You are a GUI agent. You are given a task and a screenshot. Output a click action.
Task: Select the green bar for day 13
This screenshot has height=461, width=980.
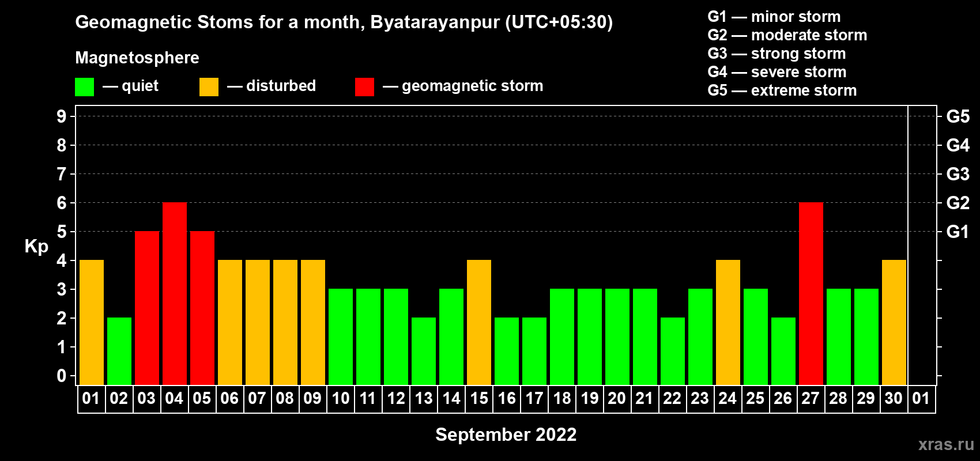click(424, 352)
